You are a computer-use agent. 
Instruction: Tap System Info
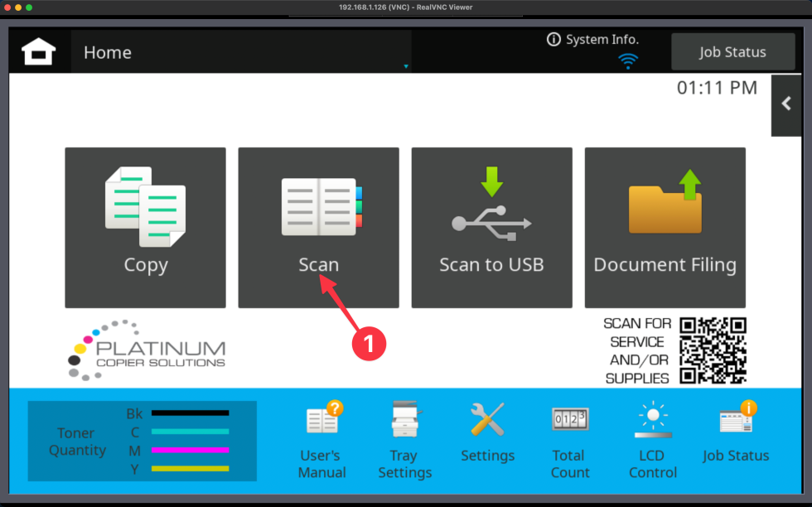click(x=592, y=39)
